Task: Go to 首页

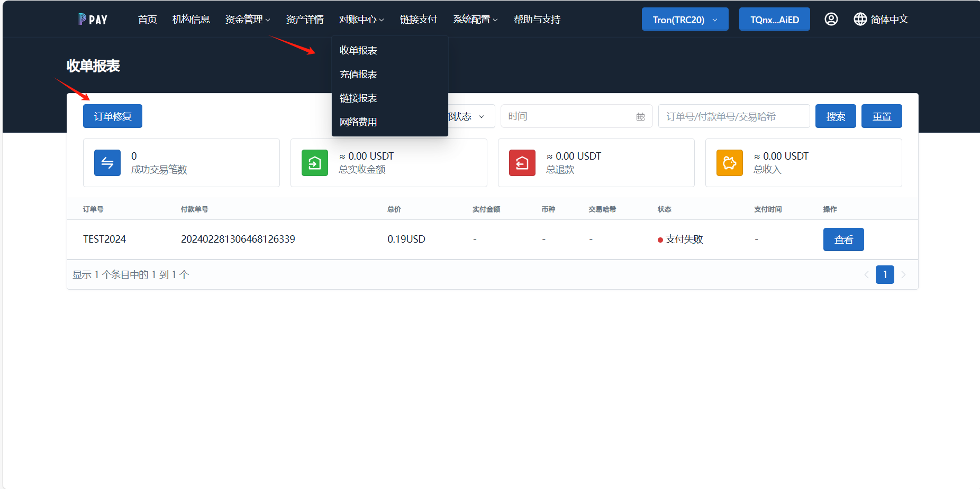Action: click(147, 20)
